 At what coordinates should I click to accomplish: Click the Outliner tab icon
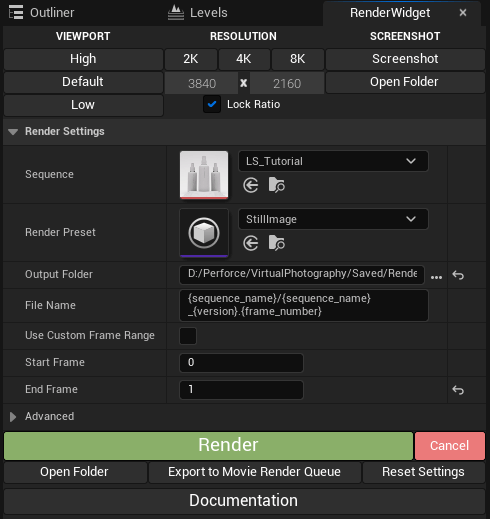point(16,13)
